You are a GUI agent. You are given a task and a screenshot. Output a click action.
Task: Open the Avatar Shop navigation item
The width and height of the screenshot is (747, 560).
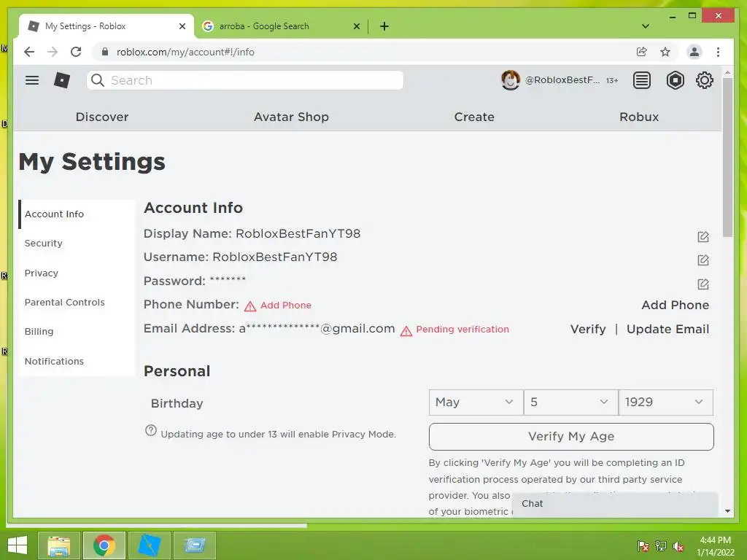(291, 117)
